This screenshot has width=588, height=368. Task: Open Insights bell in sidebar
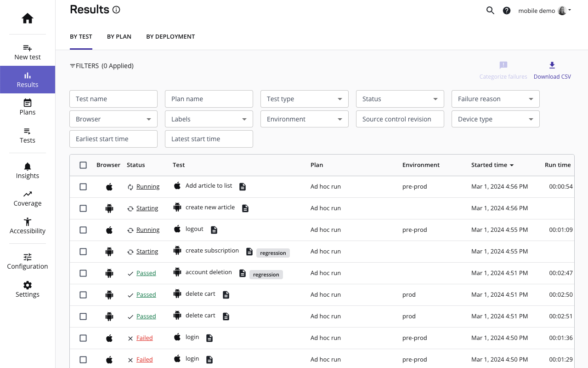point(28,171)
